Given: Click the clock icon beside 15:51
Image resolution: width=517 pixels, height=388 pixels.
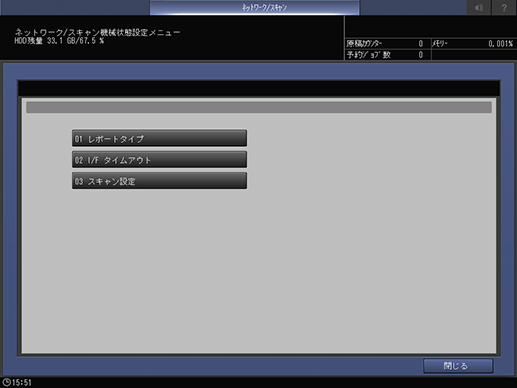Looking at the screenshot, I should click(x=6, y=382).
